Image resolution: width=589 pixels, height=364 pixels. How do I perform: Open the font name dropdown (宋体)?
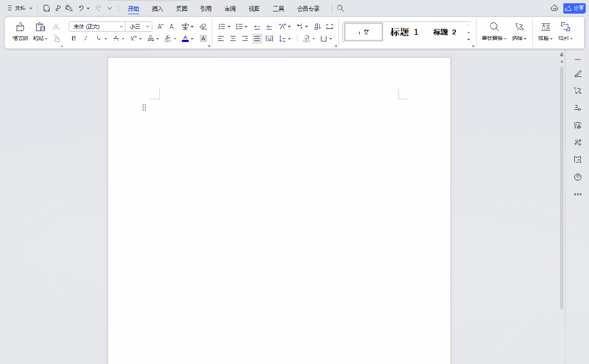click(121, 26)
